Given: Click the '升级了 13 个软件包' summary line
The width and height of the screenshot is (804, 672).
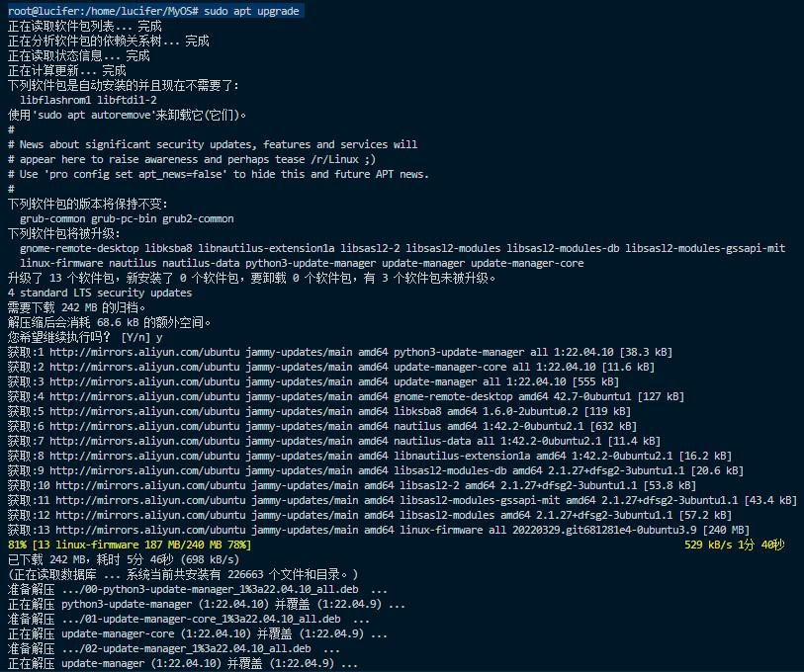Looking at the screenshot, I should pyautogui.click(x=252, y=279).
